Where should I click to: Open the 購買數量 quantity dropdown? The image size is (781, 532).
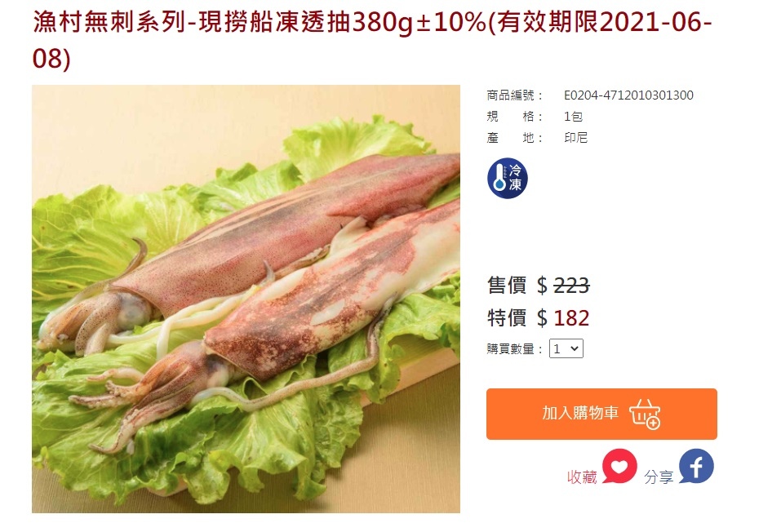click(566, 348)
